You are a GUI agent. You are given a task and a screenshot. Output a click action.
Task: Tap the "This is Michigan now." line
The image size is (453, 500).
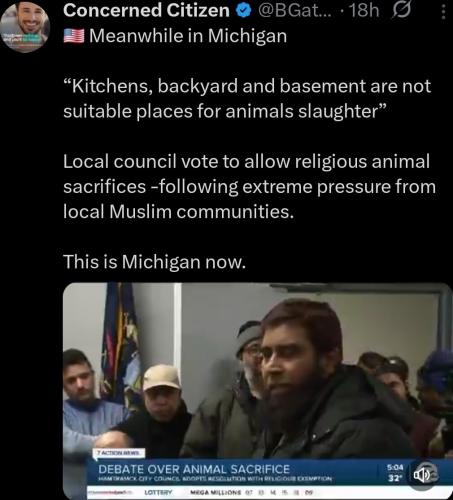pos(154,262)
